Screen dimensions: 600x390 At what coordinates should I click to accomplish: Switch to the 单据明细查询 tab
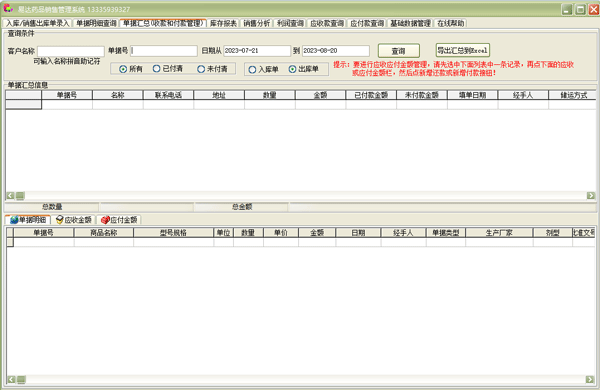(96, 23)
